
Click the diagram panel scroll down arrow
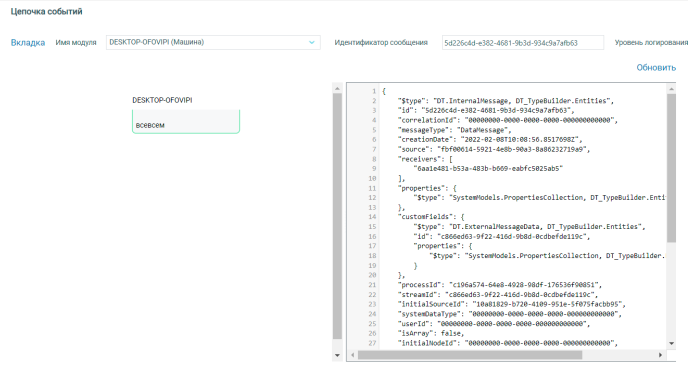[x=337, y=355]
